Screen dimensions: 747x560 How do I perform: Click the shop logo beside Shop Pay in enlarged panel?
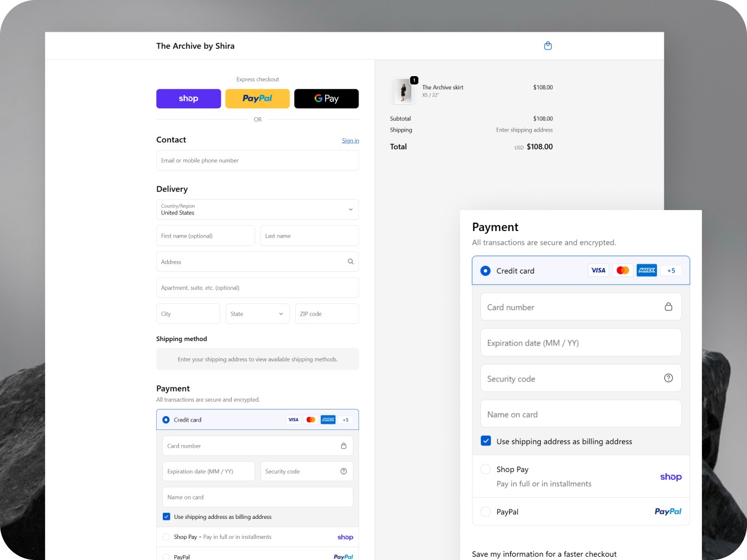tap(671, 477)
